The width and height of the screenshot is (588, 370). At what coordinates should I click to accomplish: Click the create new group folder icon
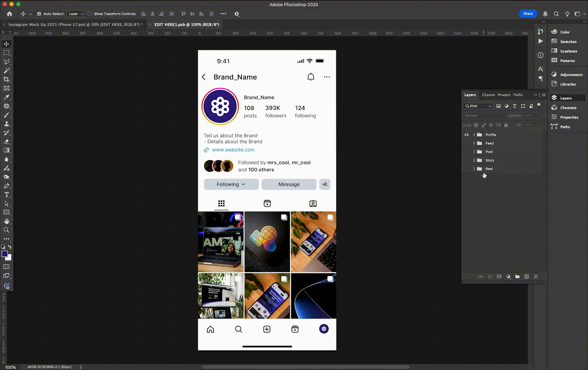[x=517, y=277]
